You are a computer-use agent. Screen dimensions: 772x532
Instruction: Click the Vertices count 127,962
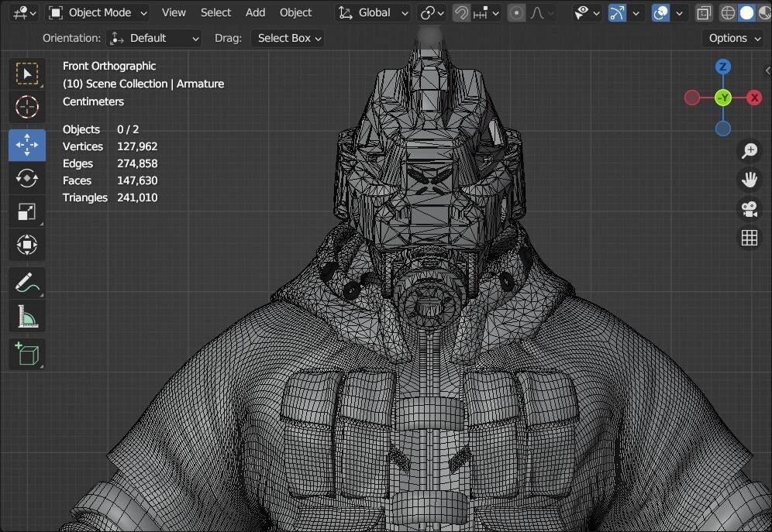[x=137, y=146]
